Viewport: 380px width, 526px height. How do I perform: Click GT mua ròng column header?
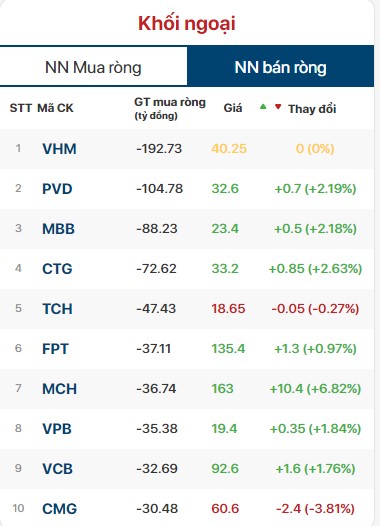pyautogui.click(x=170, y=108)
